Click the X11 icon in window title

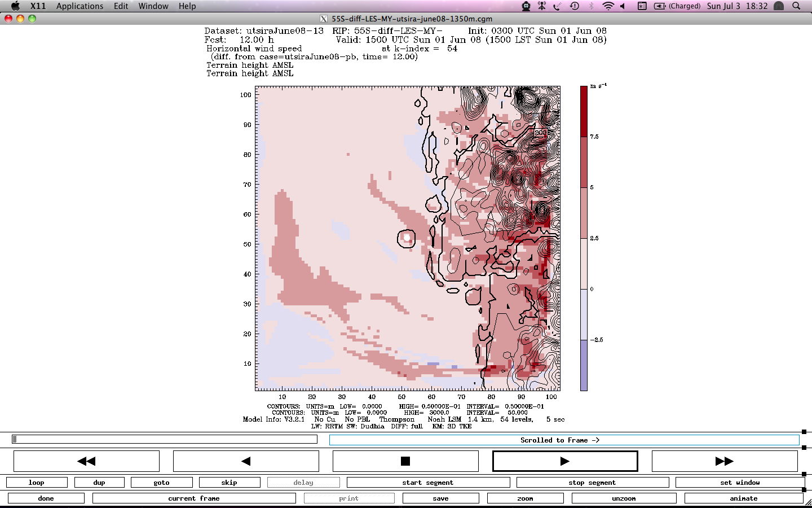coord(324,19)
